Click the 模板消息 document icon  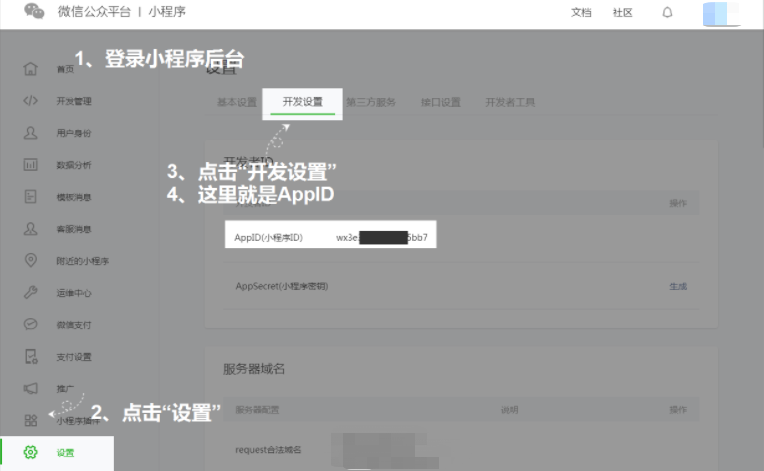[x=30, y=197]
